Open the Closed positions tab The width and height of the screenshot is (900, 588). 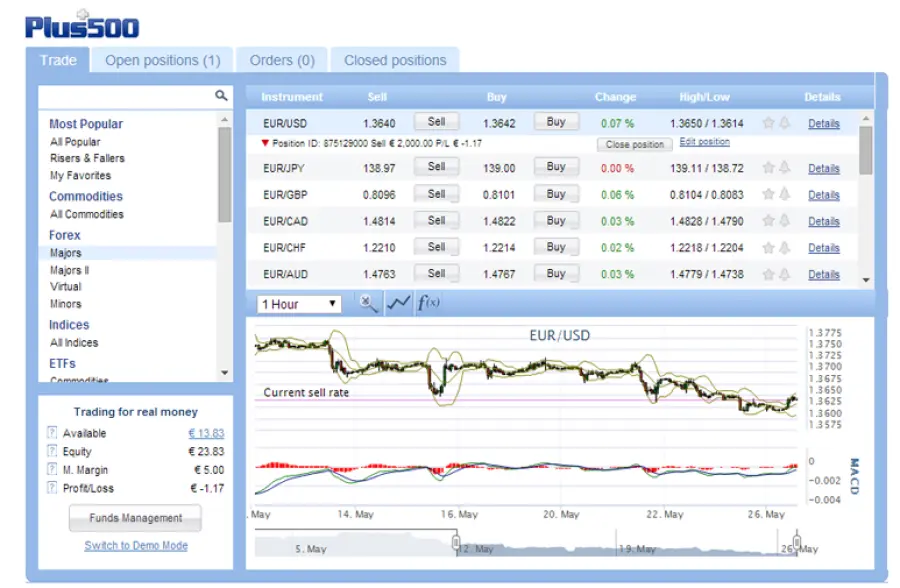394,60
